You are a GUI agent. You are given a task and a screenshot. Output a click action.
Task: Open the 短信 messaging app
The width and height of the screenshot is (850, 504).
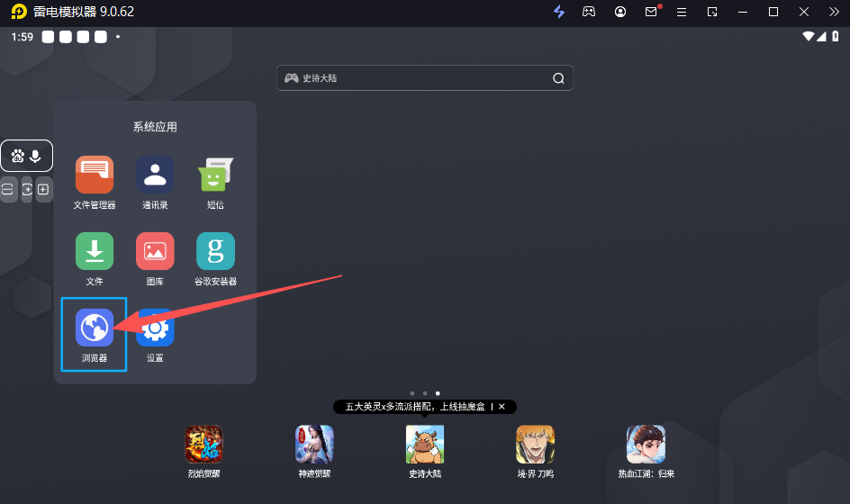coord(215,175)
